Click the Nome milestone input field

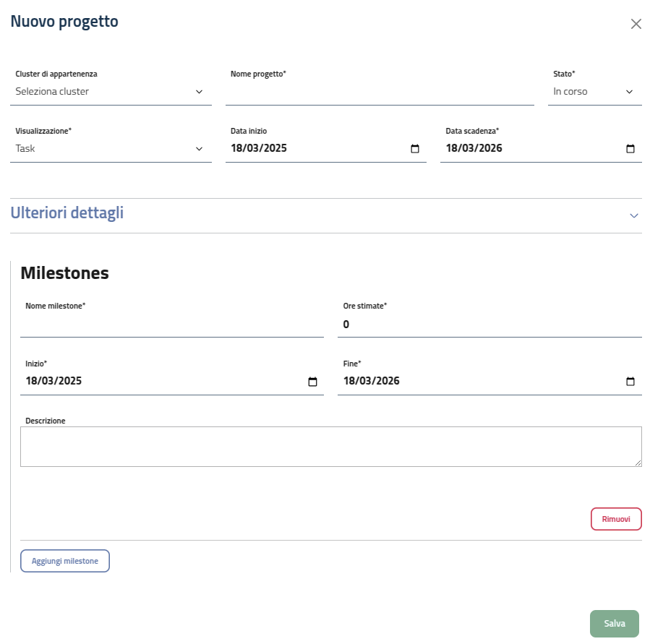[x=171, y=325]
